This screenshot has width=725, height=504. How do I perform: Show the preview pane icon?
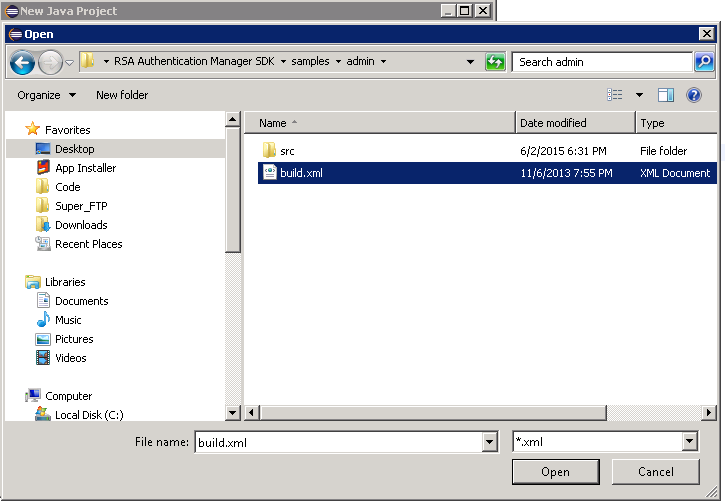tap(666, 95)
